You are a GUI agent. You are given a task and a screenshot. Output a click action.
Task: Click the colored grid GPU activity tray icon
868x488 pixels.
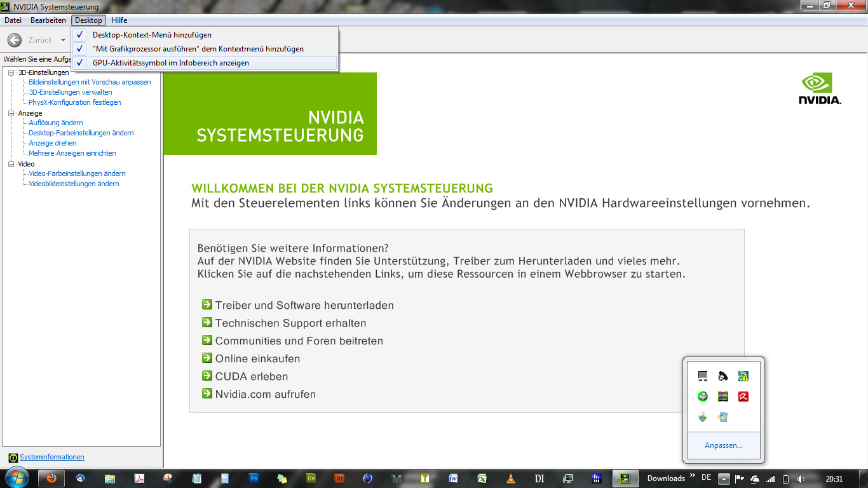[x=722, y=396]
